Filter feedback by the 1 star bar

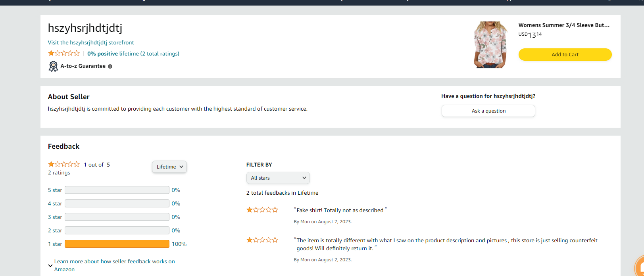117,244
